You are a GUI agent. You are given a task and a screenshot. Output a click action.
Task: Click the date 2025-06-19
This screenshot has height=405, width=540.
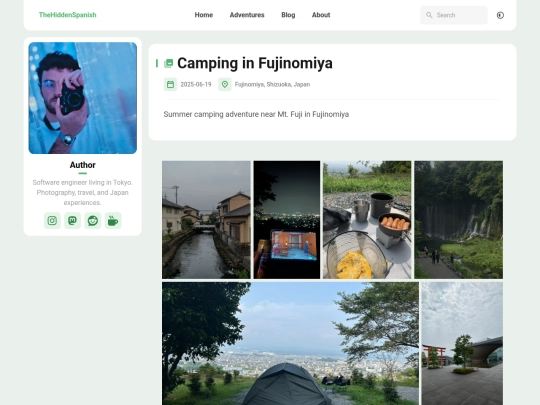click(x=196, y=84)
